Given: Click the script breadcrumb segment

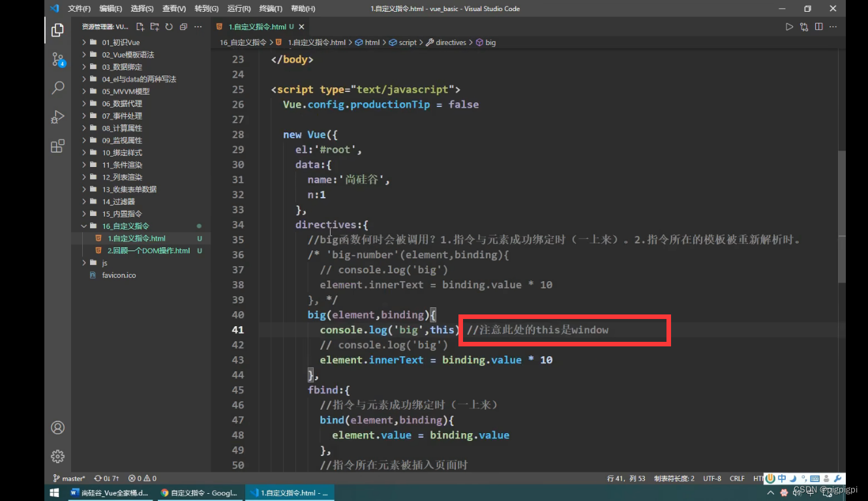Looking at the screenshot, I should [x=403, y=42].
